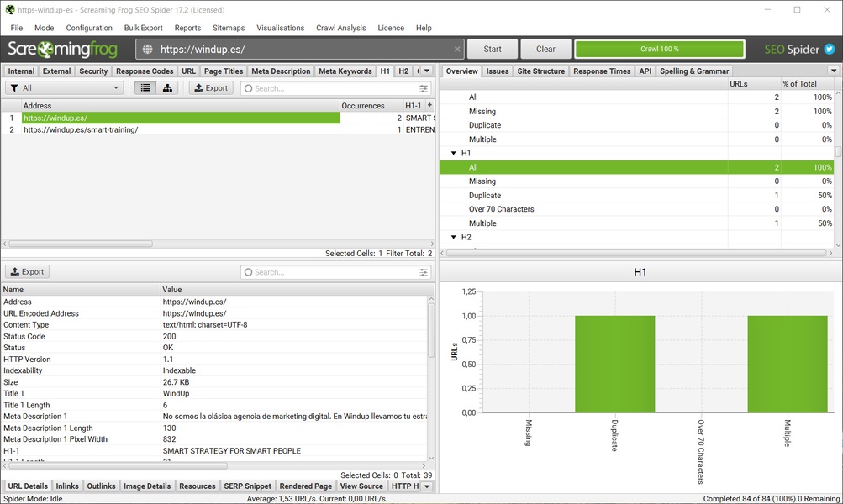Switch to the Security tab

[x=93, y=71]
